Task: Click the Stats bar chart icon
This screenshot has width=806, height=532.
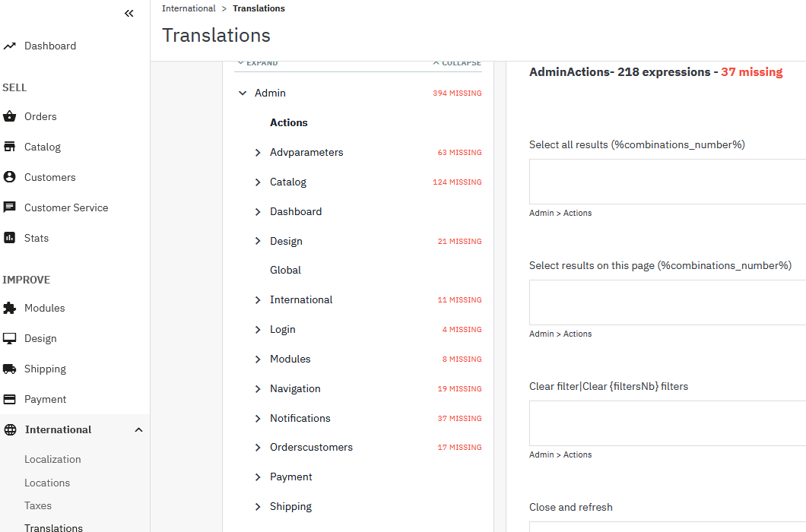Action: click(9, 237)
